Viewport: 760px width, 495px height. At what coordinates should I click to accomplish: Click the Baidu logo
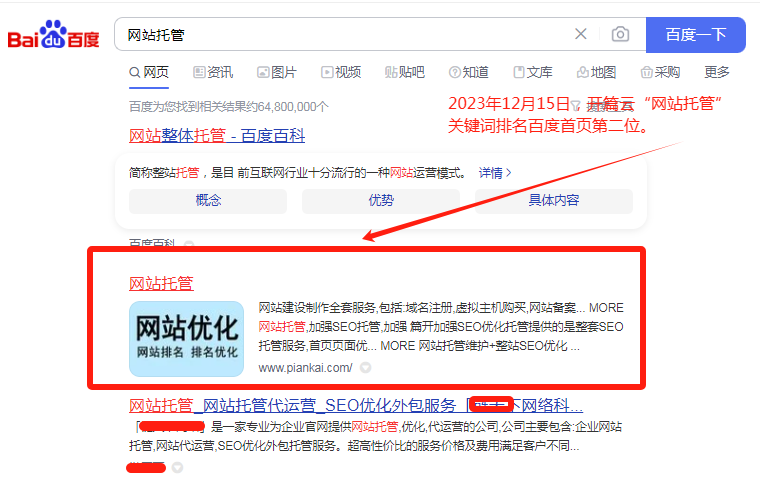[54, 36]
